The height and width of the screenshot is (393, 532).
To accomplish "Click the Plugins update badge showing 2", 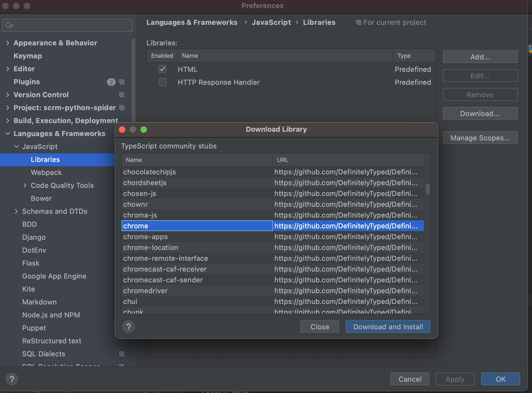I will pos(111,82).
